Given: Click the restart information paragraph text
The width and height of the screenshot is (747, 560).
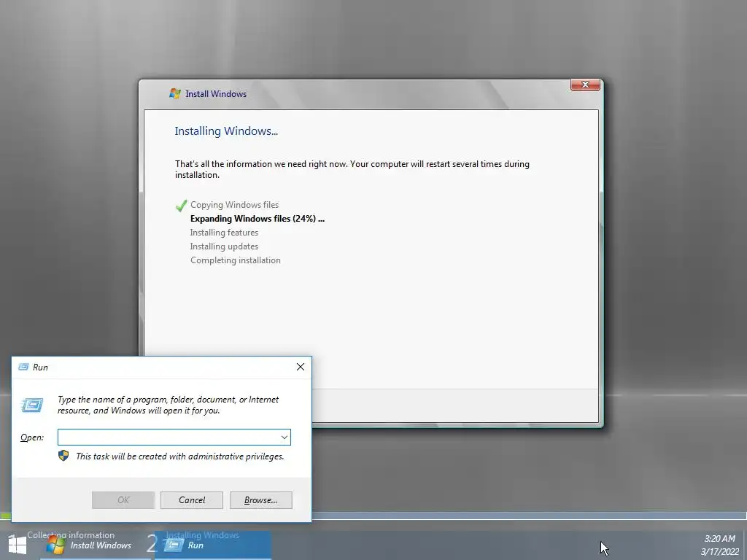Looking at the screenshot, I should 352,169.
